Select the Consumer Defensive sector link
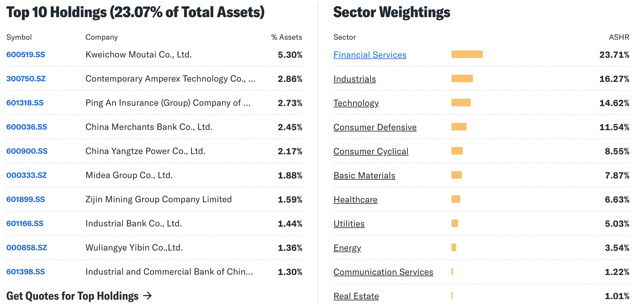Screen dimensions: 644x308 375,127
